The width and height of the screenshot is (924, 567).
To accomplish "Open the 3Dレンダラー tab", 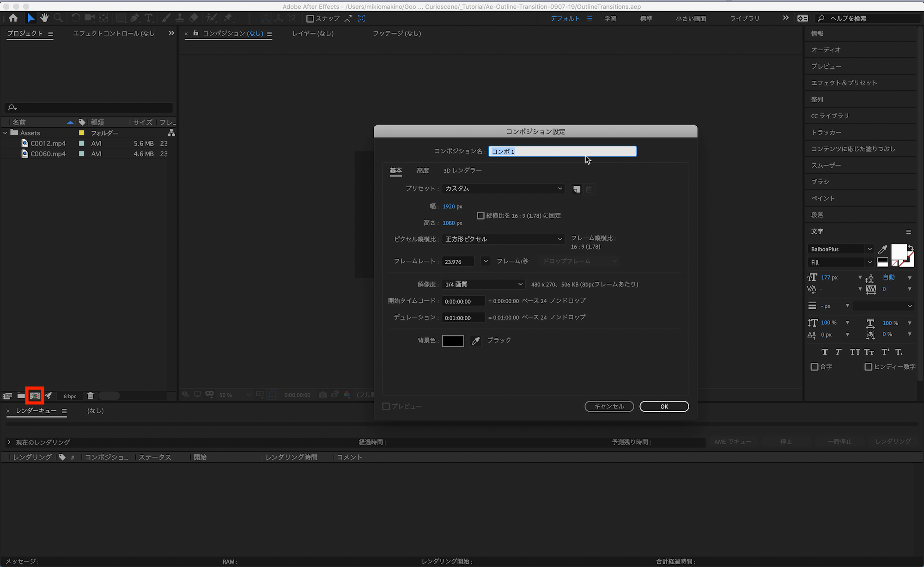I will (x=462, y=171).
